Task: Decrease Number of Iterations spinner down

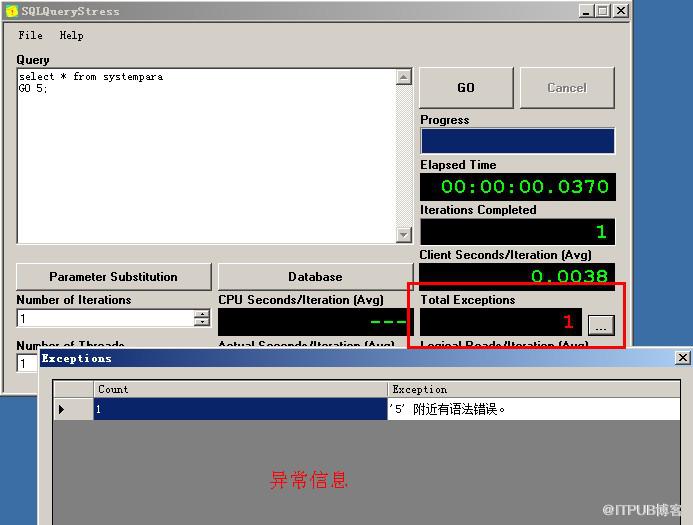Action: coord(202,322)
